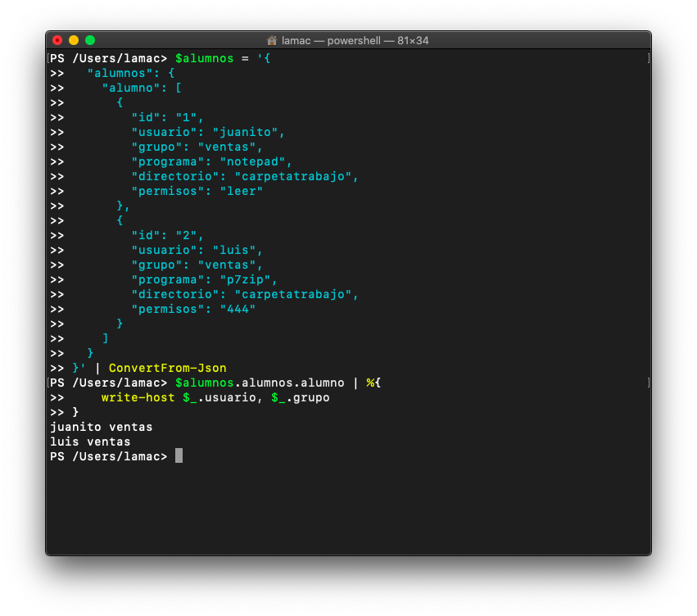Click the "444" permisos value
This screenshot has width=697, height=616.
(x=238, y=309)
